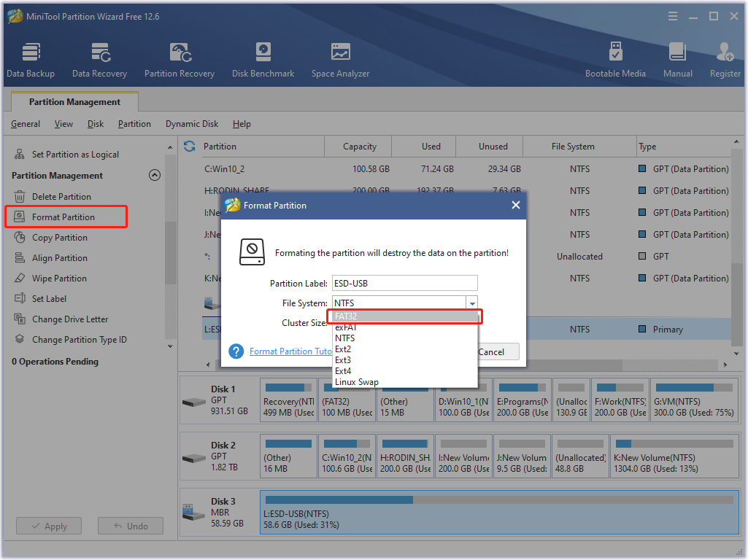This screenshot has height=560, width=748.
Task: Click the Format Partition disk icon
Action: coord(20,217)
